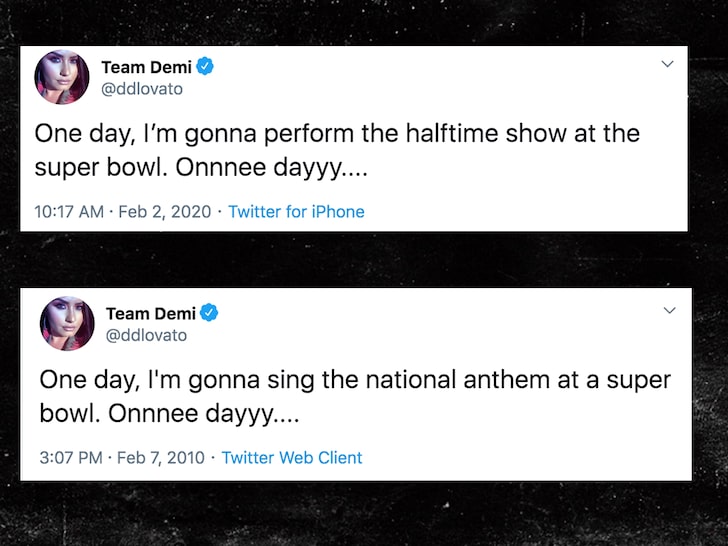Click the verified badge on the national anthem tweet
Viewport: 728px width, 546px height.
[x=209, y=313]
